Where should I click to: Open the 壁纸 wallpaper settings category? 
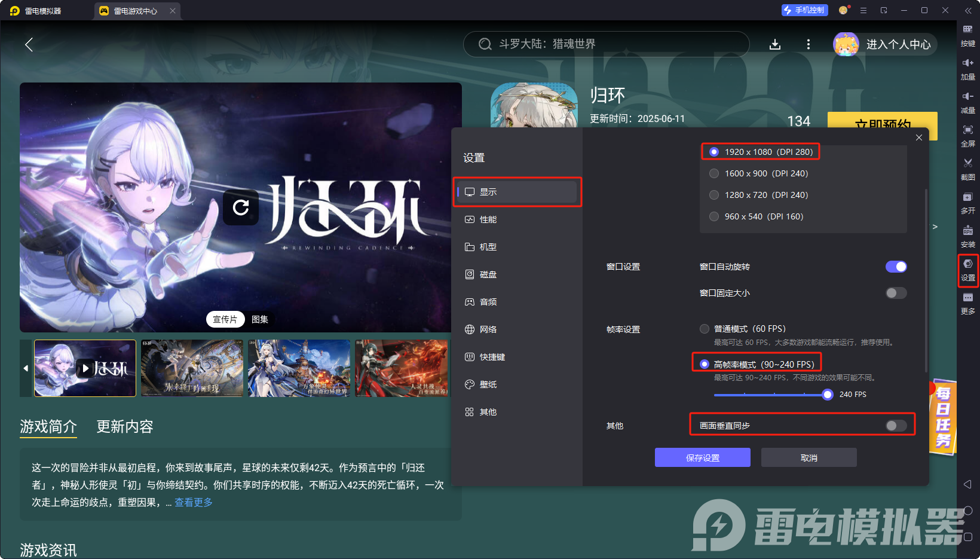click(487, 384)
